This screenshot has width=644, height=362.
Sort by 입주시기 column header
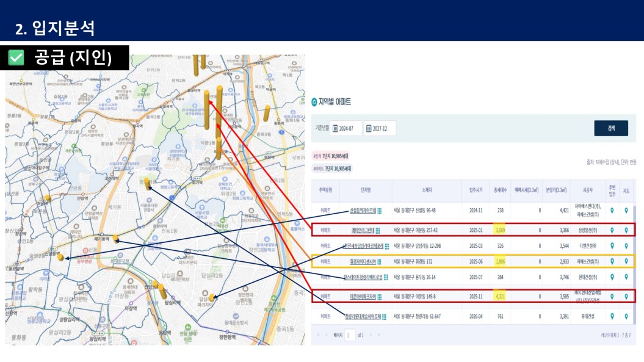(x=476, y=190)
